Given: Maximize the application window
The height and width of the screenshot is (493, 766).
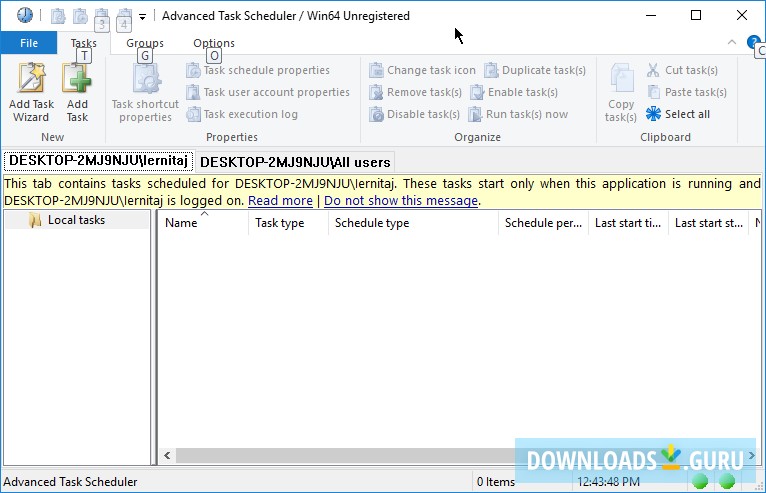Looking at the screenshot, I should click(x=696, y=15).
